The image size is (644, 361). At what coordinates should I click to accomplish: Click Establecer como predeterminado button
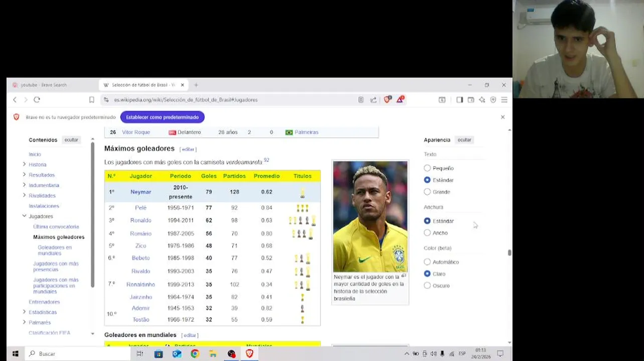click(x=162, y=117)
